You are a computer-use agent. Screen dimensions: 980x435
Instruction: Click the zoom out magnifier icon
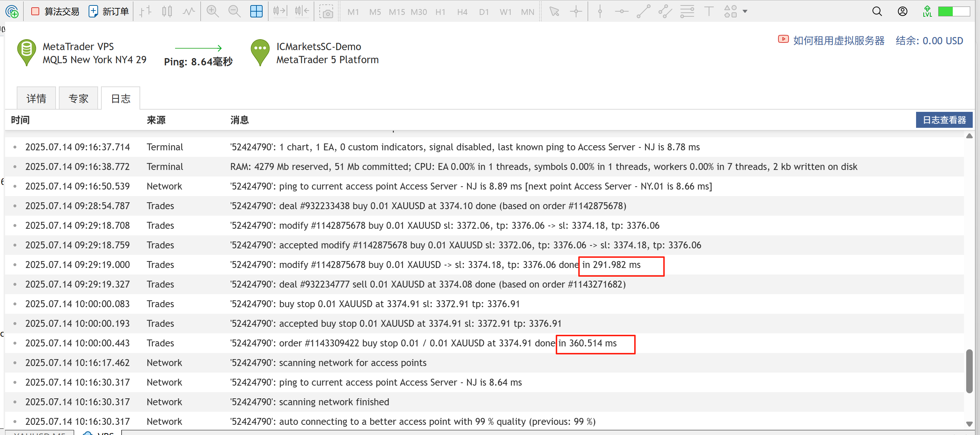click(234, 11)
